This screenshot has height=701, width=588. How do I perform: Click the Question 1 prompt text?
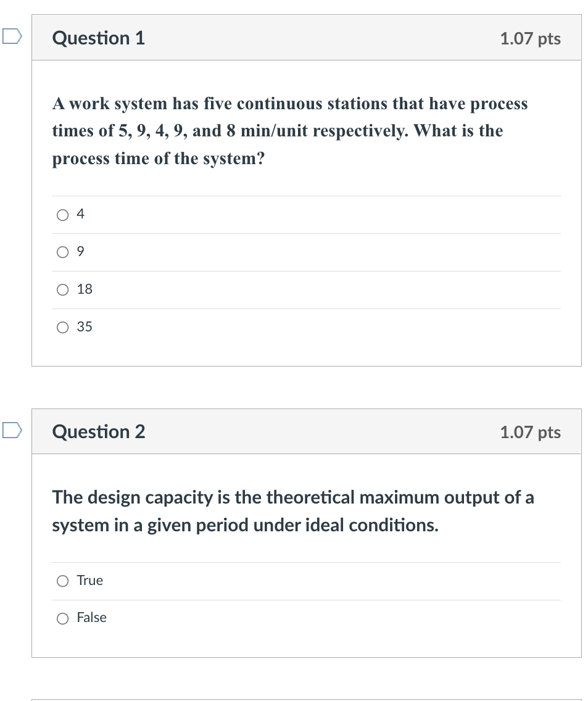tap(290, 131)
